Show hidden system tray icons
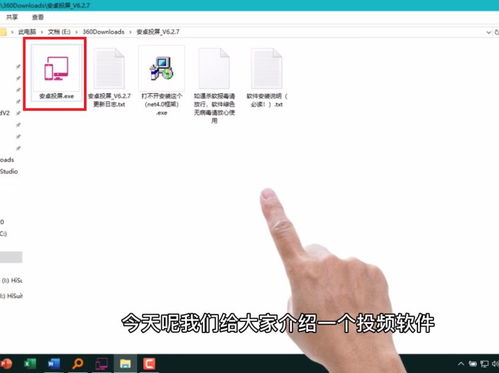Viewport: 499px width, 373px height. pos(461,364)
